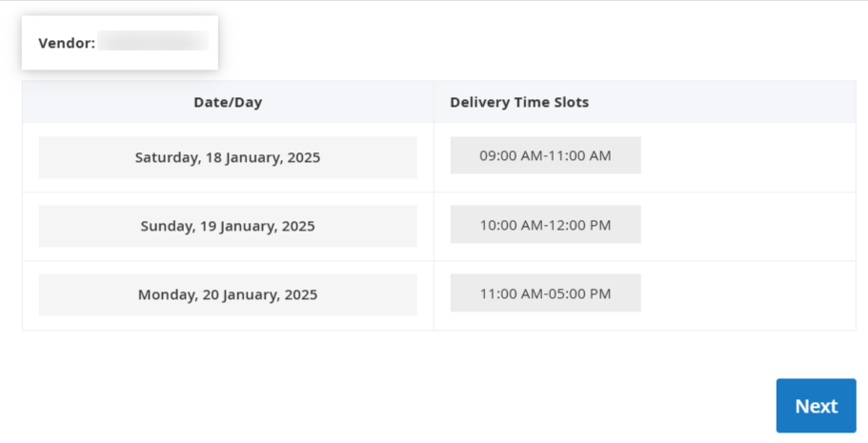Click empty space right of 10:00 AM-12:00 PM slot
This screenshot has width=868, height=443.
(x=747, y=226)
